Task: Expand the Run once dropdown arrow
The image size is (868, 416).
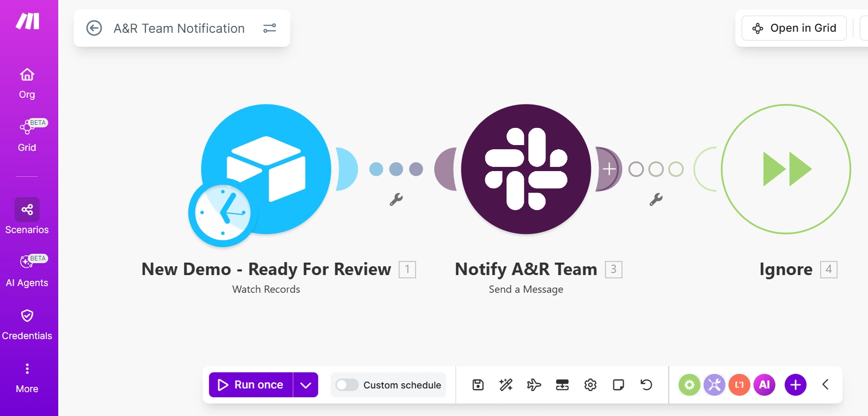Action: click(306, 385)
